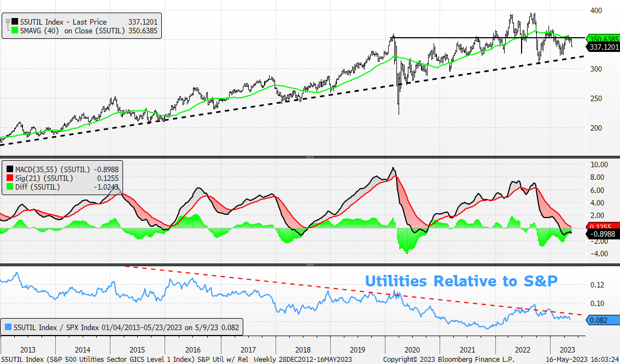The image size is (620, 364).
Task: Select "SMAVG (40) on Close (S5UTIL)" legend label
Action: 72,31
